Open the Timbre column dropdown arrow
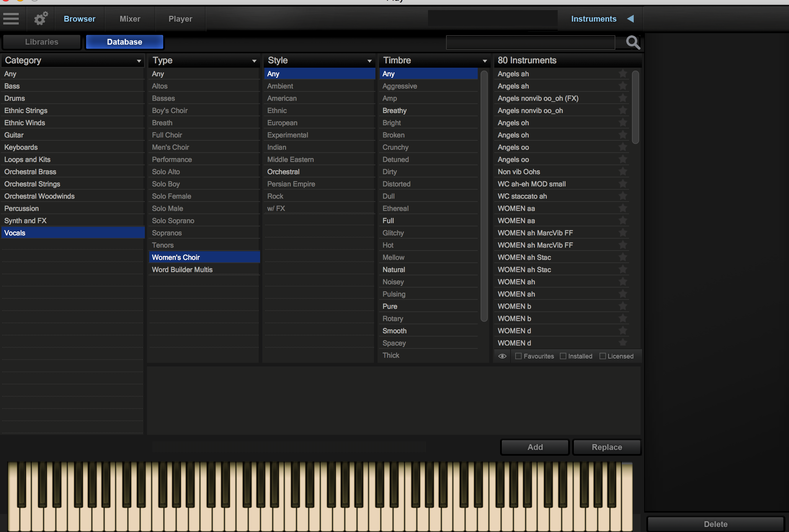The width and height of the screenshot is (789, 532). tap(485, 61)
